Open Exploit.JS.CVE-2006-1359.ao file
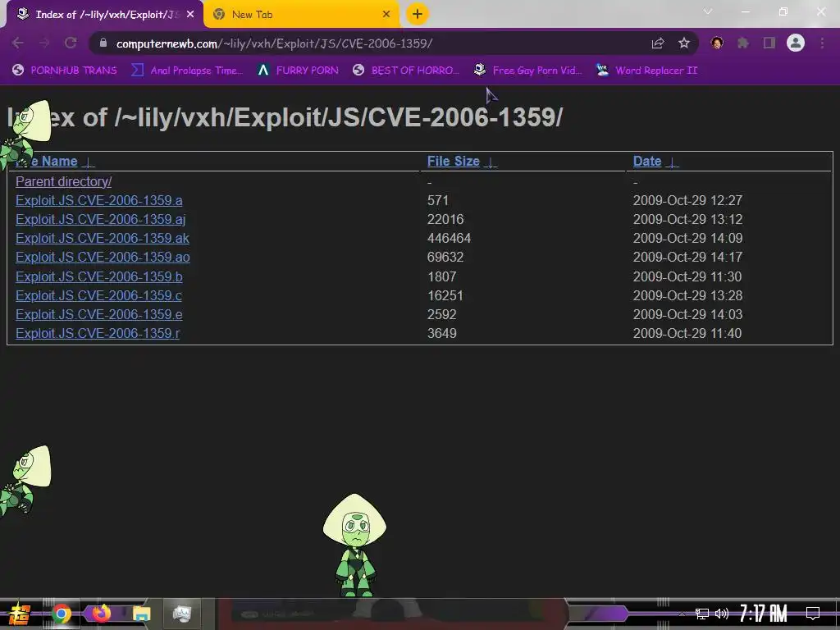Image resolution: width=840 pixels, height=630 pixels. tap(103, 257)
